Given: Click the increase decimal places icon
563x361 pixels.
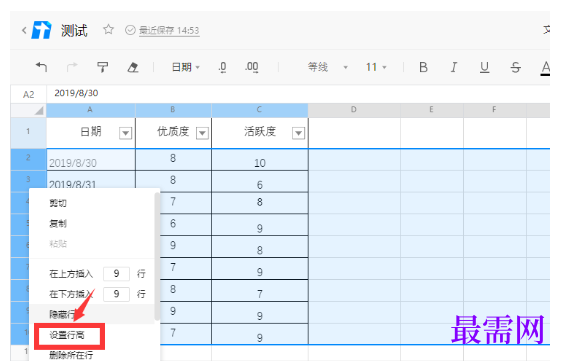Looking at the screenshot, I should click(252, 67).
